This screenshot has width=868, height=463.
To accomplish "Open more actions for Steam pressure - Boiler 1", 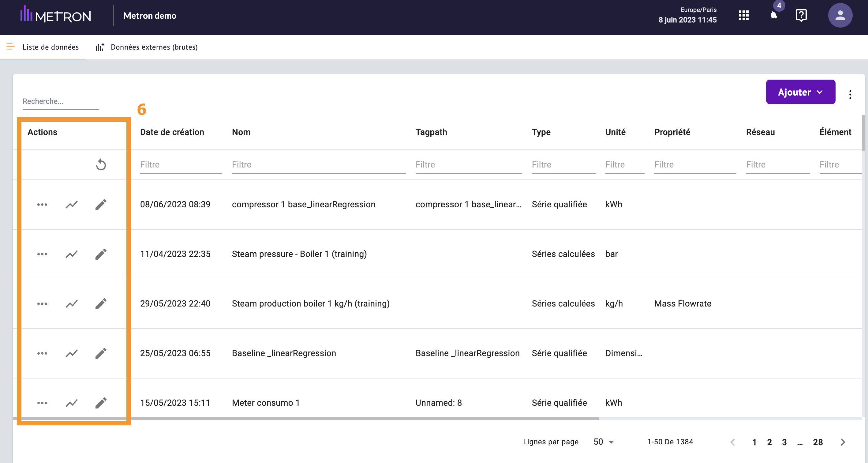I will click(42, 254).
